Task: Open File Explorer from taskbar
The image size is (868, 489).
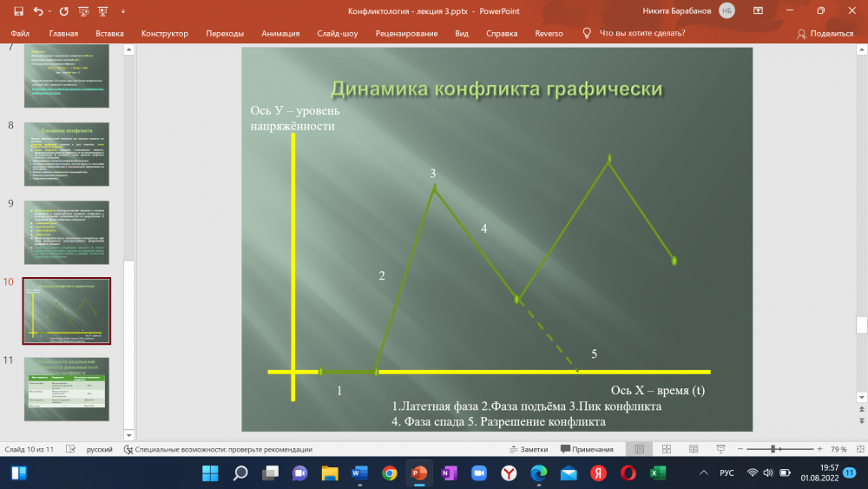Action: tap(330, 473)
